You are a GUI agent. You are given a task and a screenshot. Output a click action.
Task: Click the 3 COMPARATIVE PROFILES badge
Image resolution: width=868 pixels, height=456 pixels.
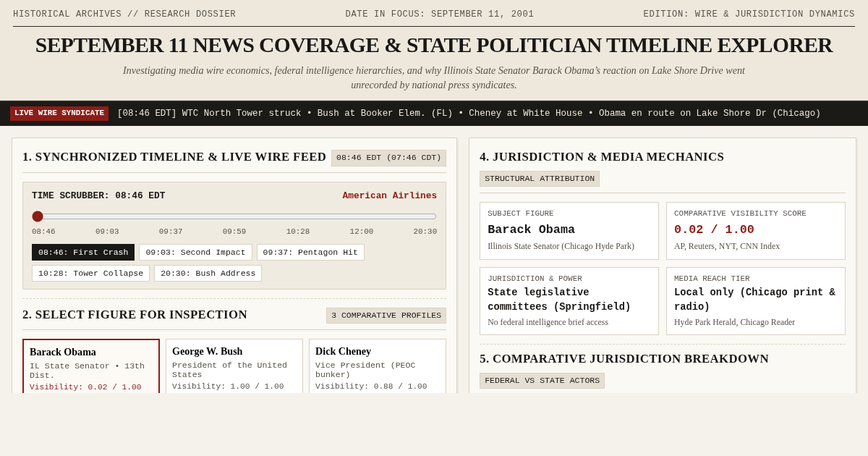tap(386, 316)
